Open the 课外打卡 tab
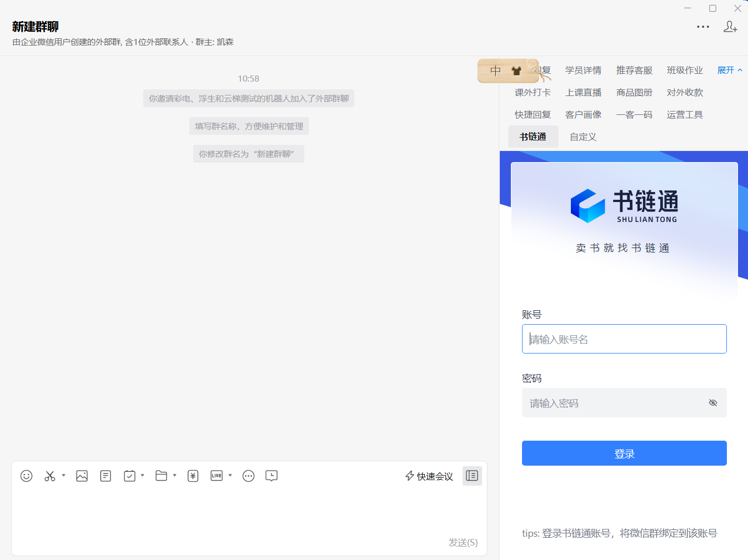The height and width of the screenshot is (560, 748). click(533, 92)
